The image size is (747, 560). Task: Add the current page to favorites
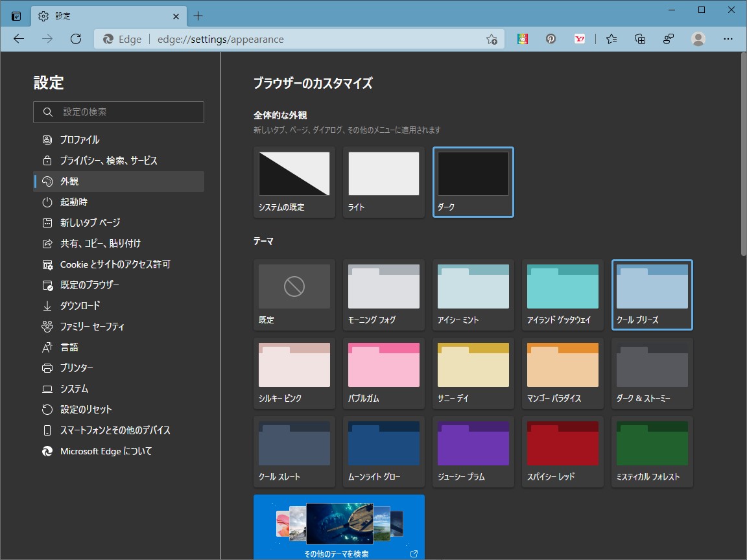click(492, 39)
